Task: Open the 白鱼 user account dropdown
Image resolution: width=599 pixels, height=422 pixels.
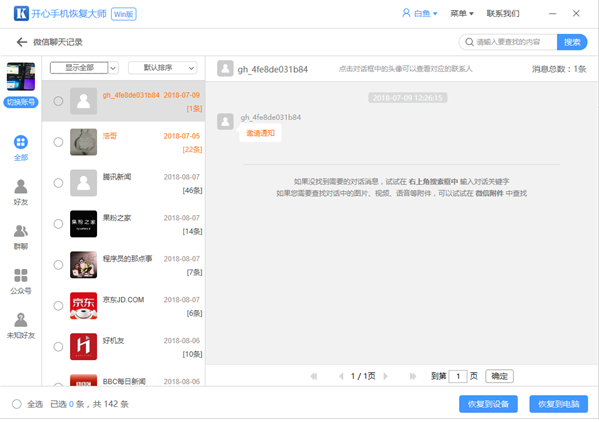Action: tap(419, 13)
